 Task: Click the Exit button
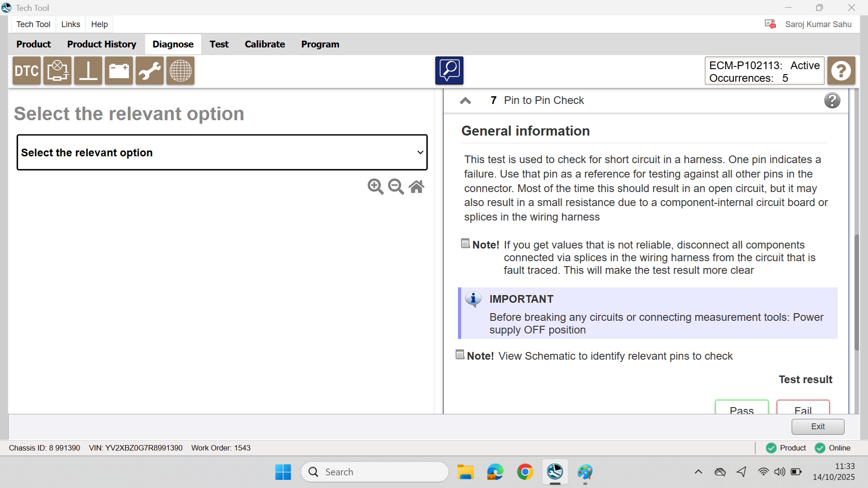[817, 426]
